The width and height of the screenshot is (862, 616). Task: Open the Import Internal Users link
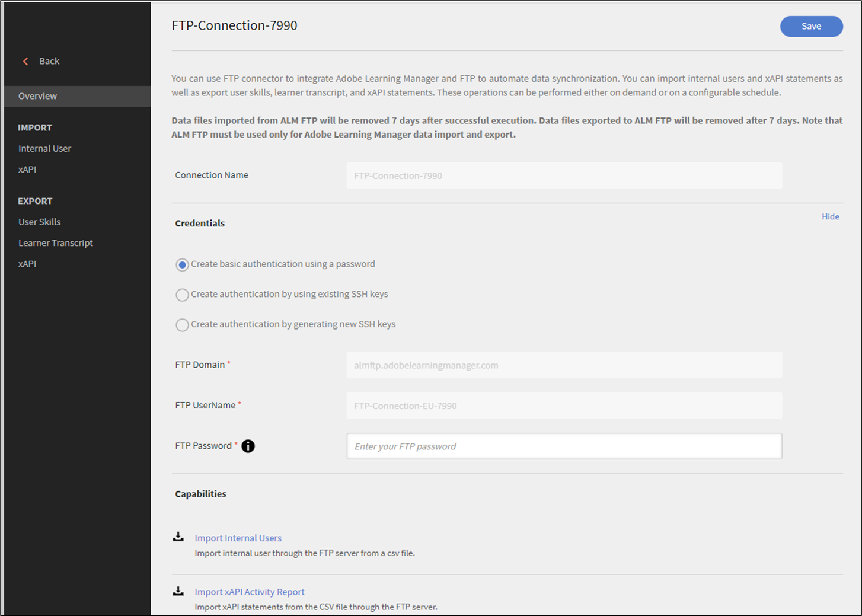[238, 538]
